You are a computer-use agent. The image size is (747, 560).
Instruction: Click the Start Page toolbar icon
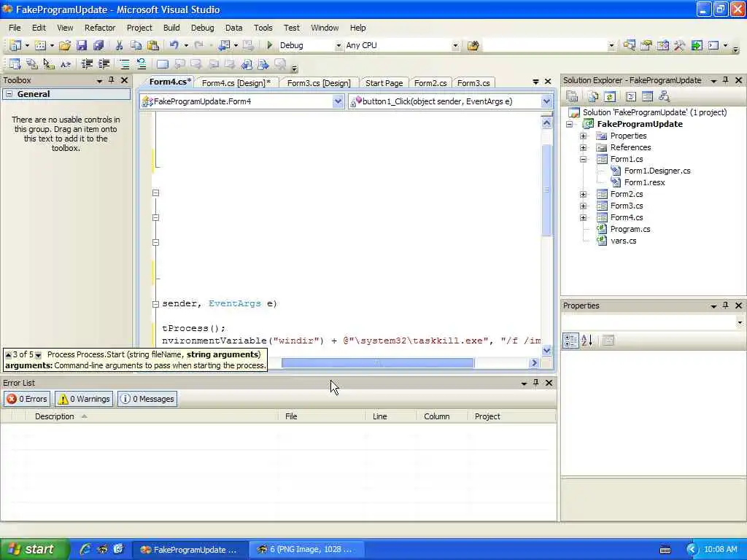pyautogui.click(x=697, y=46)
